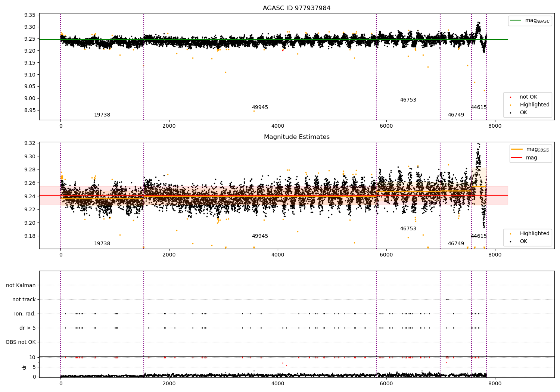Click the 'dr > 5' axis label
560x392 pixels.
(28, 328)
